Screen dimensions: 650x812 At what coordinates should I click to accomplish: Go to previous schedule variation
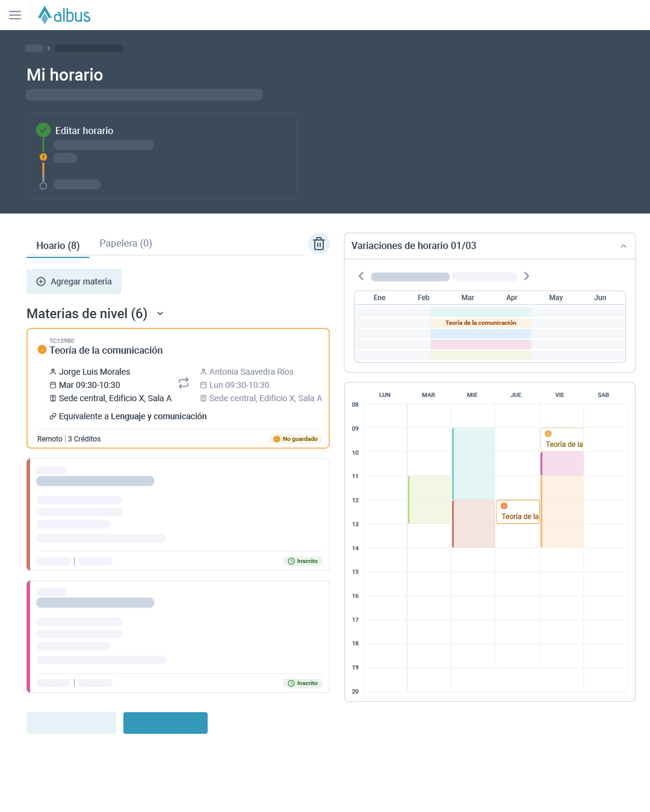[361, 276]
